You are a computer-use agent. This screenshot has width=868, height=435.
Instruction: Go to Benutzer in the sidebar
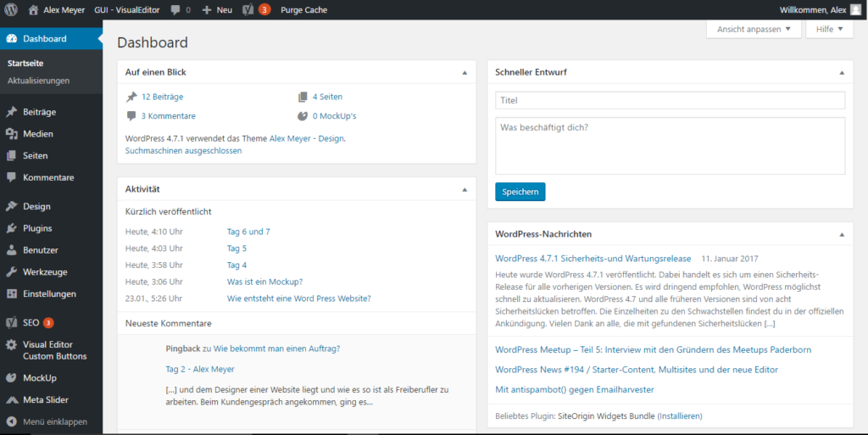(x=41, y=250)
